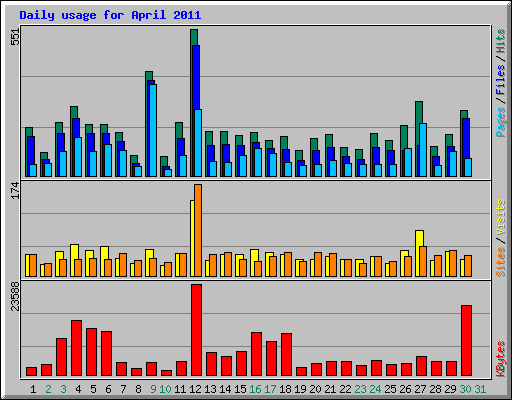This screenshot has height=400, width=512.
Task: Select the cyan pages bar for day 27
Action: (423, 150)
